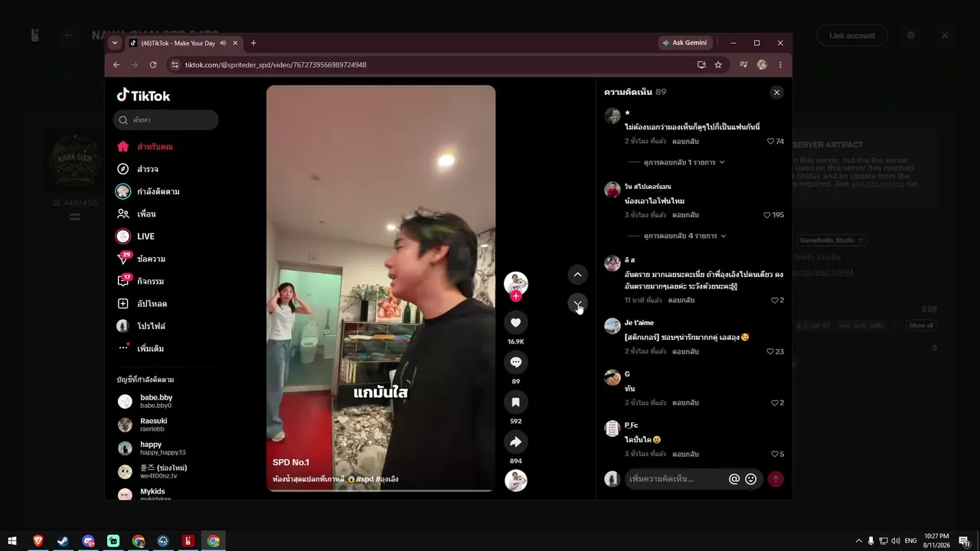Open the Chrome profile avatar
The image size is (980, 551).
click(x=762, y=65)
